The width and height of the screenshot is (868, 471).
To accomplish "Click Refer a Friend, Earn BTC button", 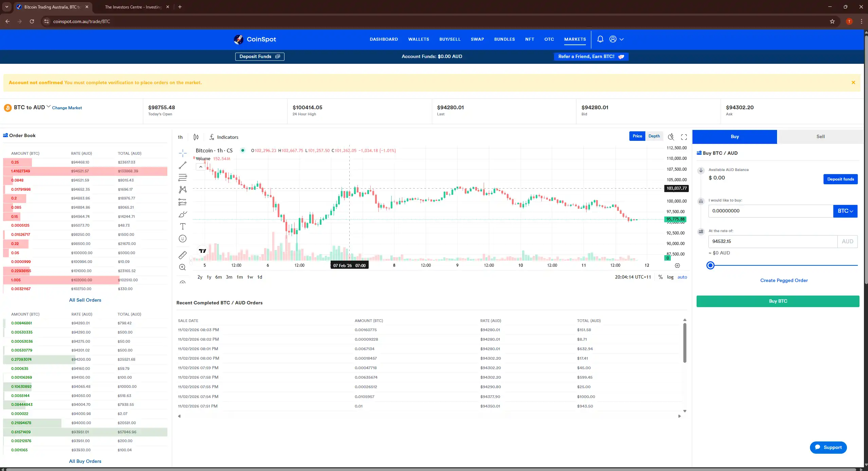I will (591, 57).
